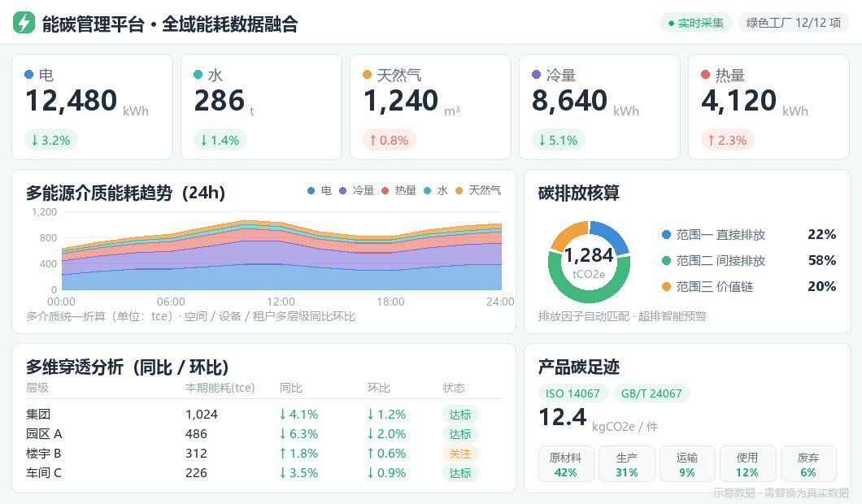Click the 环比 column header
The width and height of the screenshot is (862, 504).
[x=379, y=388]
